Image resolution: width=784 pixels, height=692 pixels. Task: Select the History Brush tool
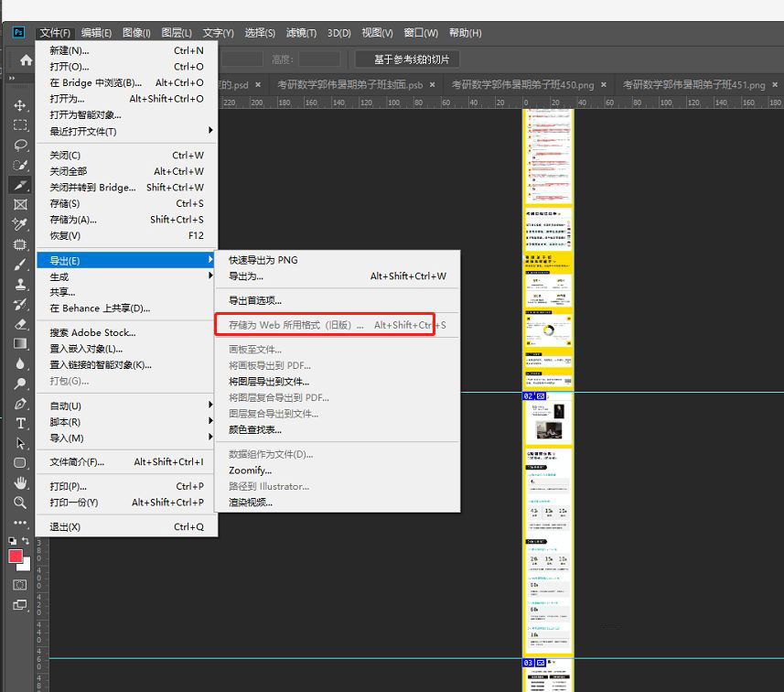pos(20,304)
